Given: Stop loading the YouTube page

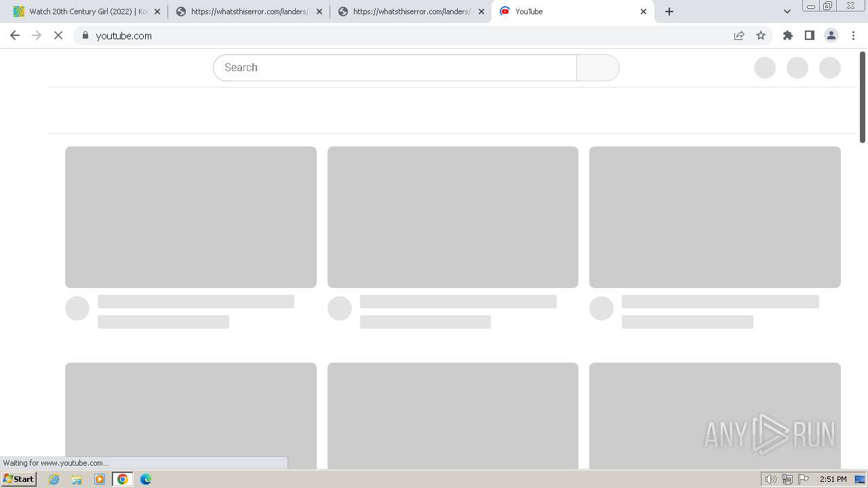Looking at the screenshot, I should 58,35.
